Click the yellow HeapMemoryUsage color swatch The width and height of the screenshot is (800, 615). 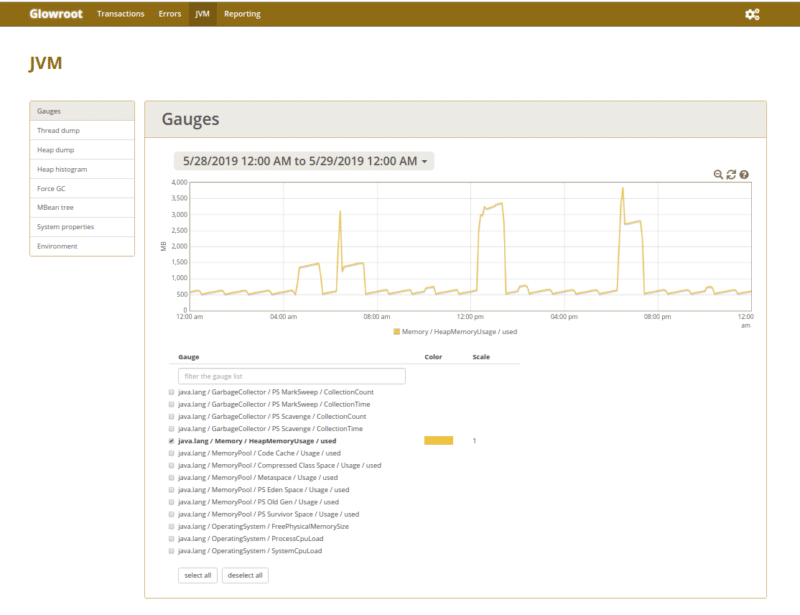[x=440, y=440]
